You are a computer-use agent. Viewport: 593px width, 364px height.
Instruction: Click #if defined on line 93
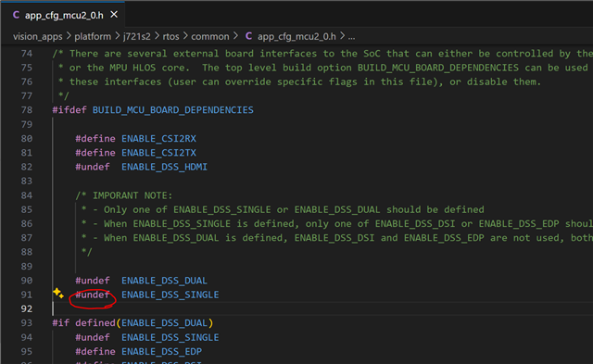tap(83, 323)
